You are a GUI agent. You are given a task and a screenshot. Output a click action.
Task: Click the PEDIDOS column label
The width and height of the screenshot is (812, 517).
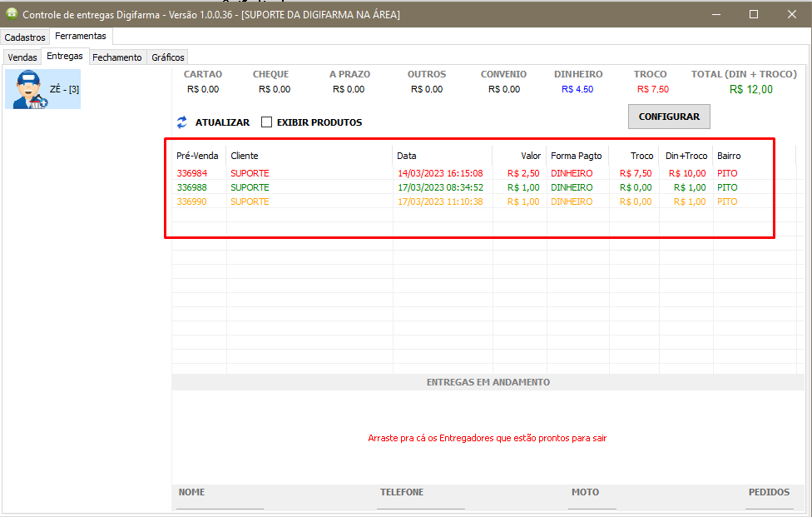click(x=769, y=492)
